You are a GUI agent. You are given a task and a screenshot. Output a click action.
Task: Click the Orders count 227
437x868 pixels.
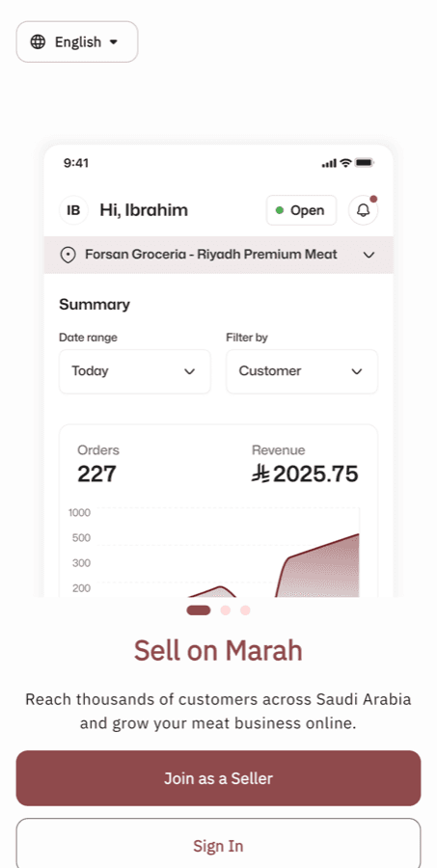coord(96,475)
